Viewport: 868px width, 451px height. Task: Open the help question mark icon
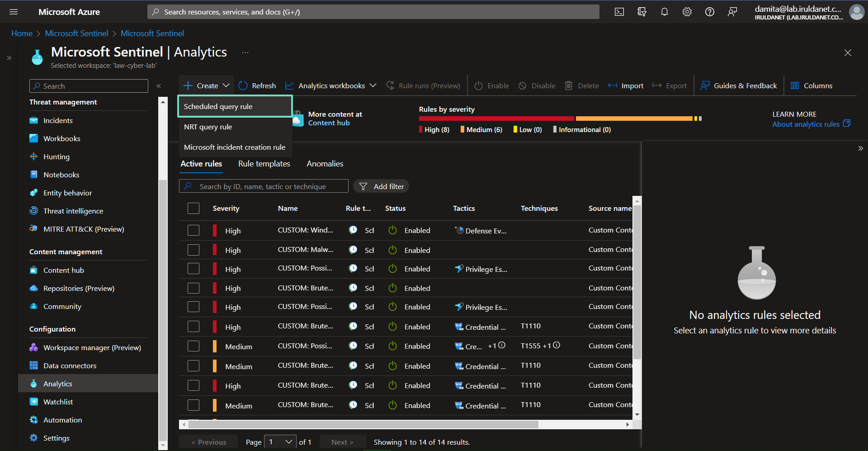tap(710, 12)
